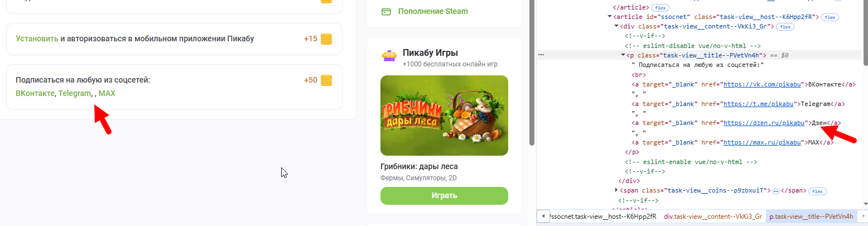Click the flex badge on the ssocnet article
Screen dimensions: 868x226
[831, 17]
